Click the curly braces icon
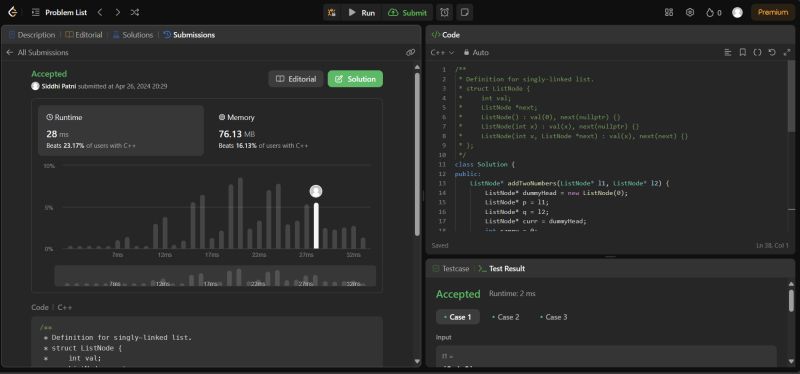 click(x=758, y=53)
